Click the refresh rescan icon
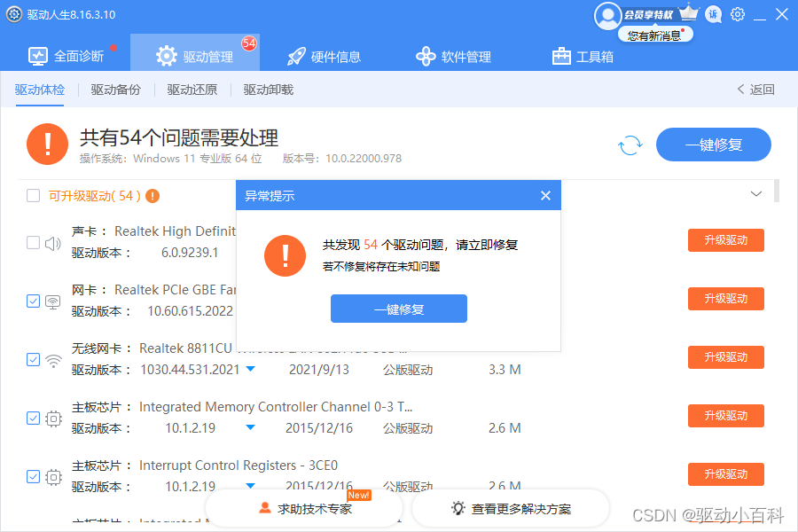This screenshot has width=798, height=532. click(x=630, y=145)
